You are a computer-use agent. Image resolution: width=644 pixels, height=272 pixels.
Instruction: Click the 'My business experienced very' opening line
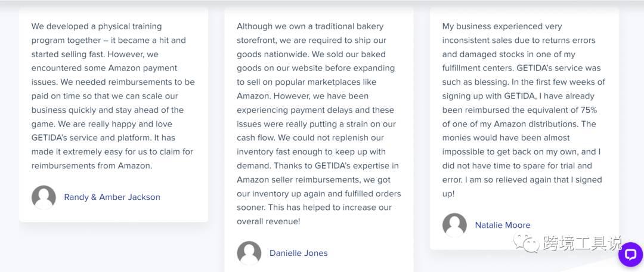(x=502, y=26)
